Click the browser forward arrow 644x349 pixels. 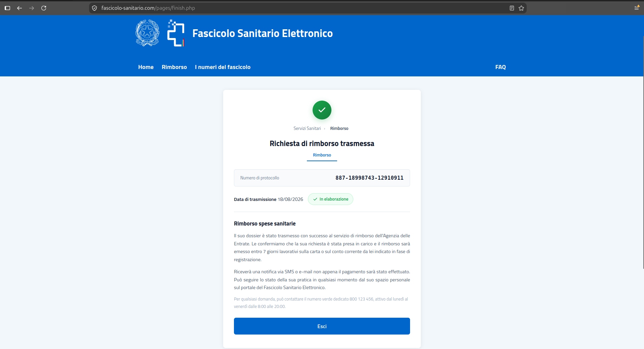tap(32, 8)
